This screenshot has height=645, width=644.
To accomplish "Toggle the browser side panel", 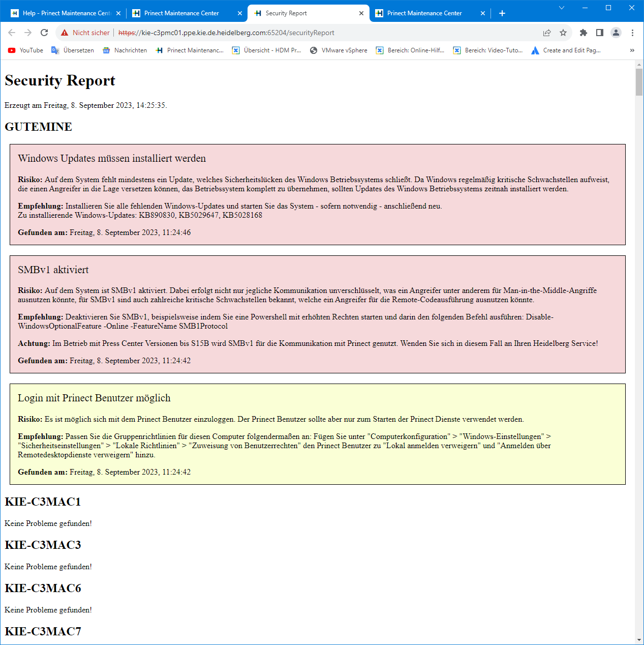I will click(x=600, y=33).
